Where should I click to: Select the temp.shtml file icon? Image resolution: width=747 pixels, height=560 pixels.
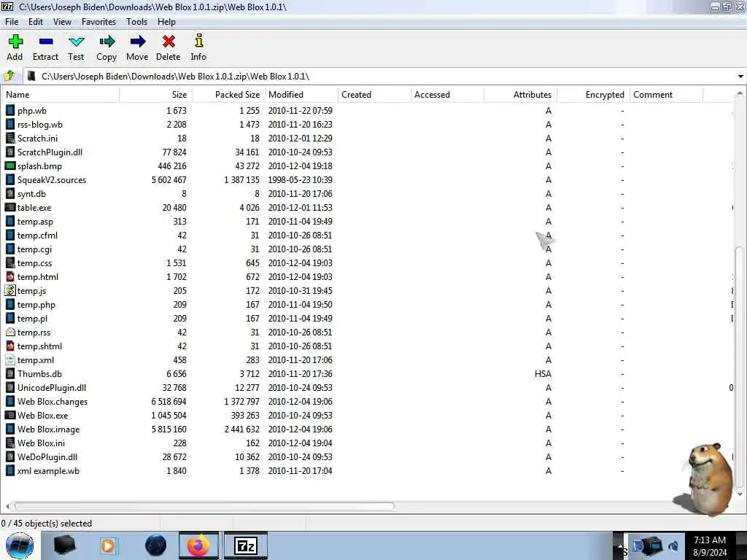point(10,346)
